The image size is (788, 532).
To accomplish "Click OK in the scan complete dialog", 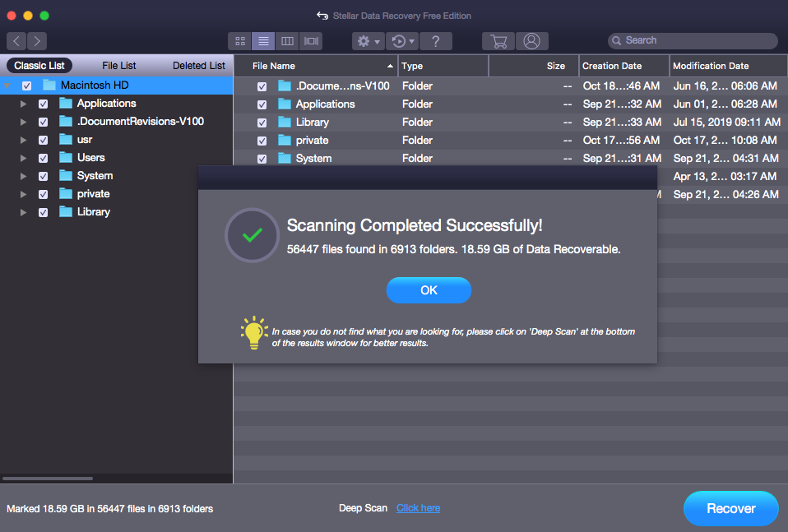I will [429, 290].
